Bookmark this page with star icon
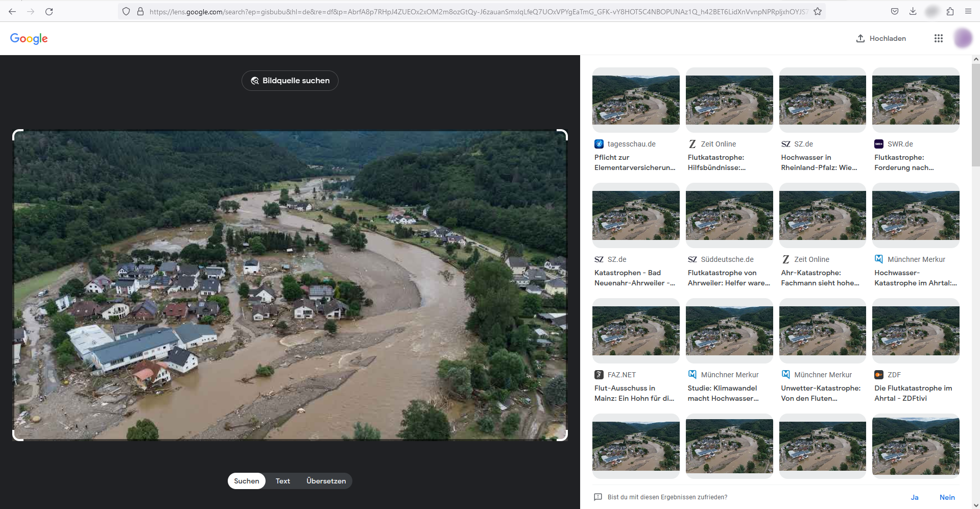980x509 pixels. (818, 11)
